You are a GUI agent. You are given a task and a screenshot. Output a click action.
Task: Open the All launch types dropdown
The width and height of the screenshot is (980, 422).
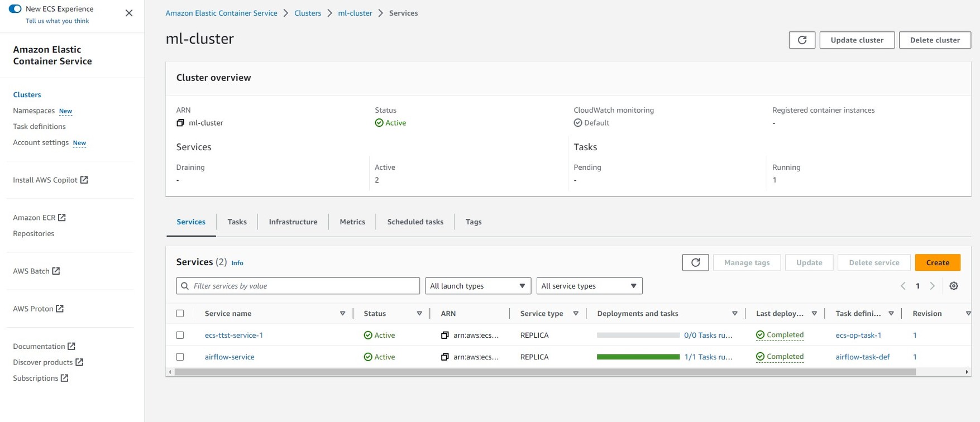tap(477, 286)
